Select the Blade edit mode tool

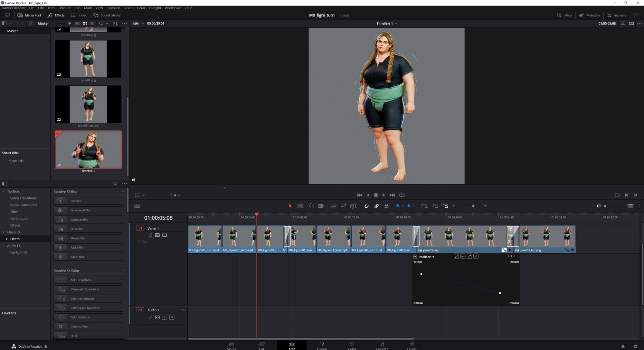tap(321, 206)
